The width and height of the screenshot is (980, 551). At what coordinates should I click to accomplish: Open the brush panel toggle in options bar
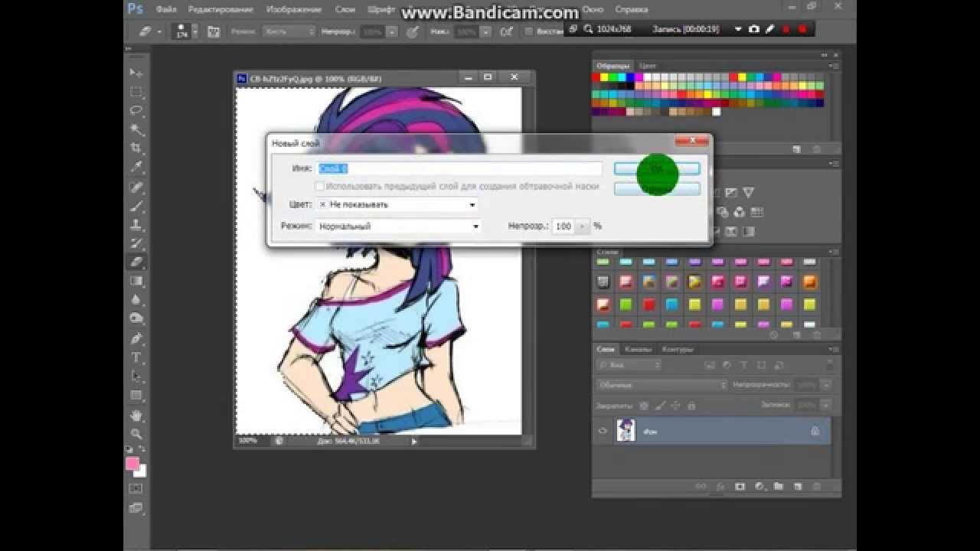pos(214,32)
